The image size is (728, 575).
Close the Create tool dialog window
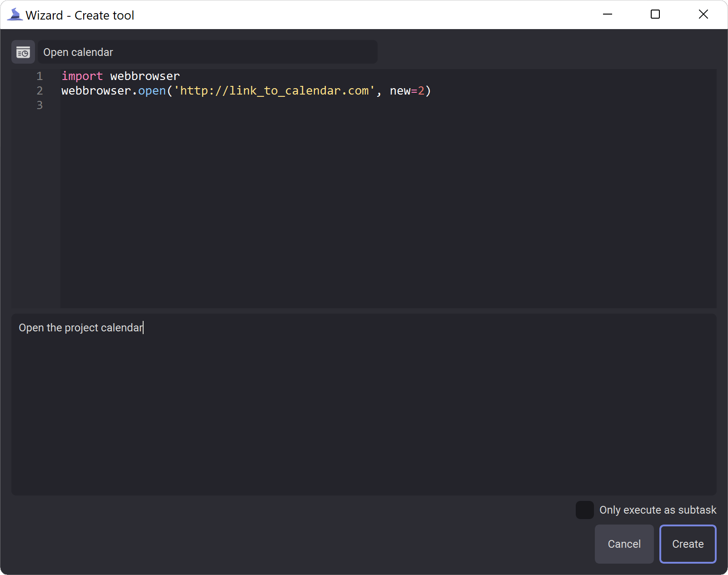[703, 15]
